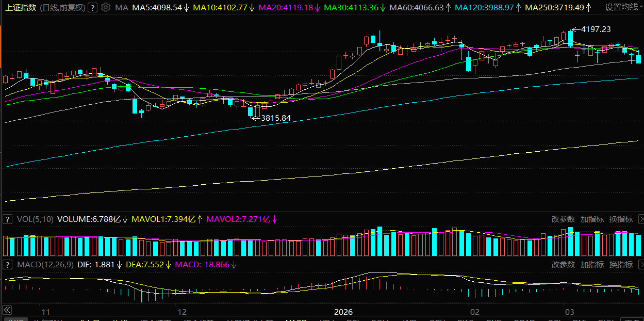Click 改参数 for the VOL indicator
The image size is (644, 321).
pyautogui.click(x=563, y=219)
